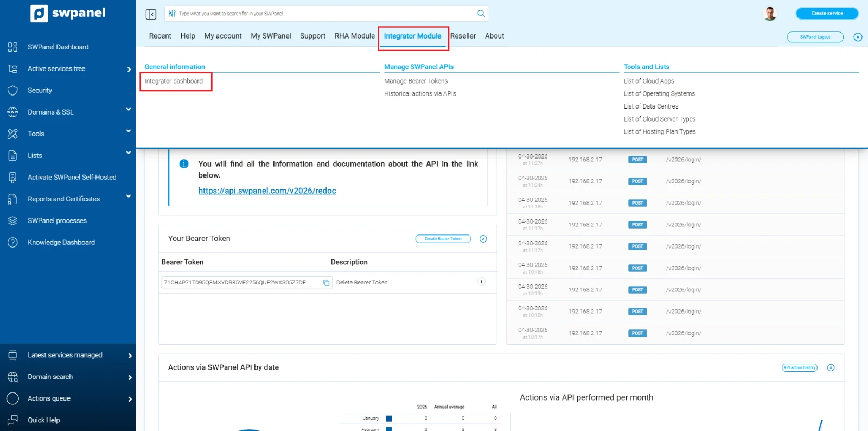The width and height of the screenshot is (868, 431).
Task: Click the Domains & SSL globe icon
Action: [x=12, y=112]
